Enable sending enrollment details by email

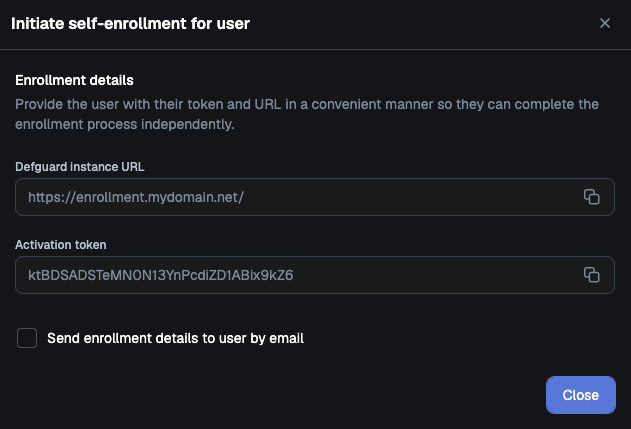(27, 338)
